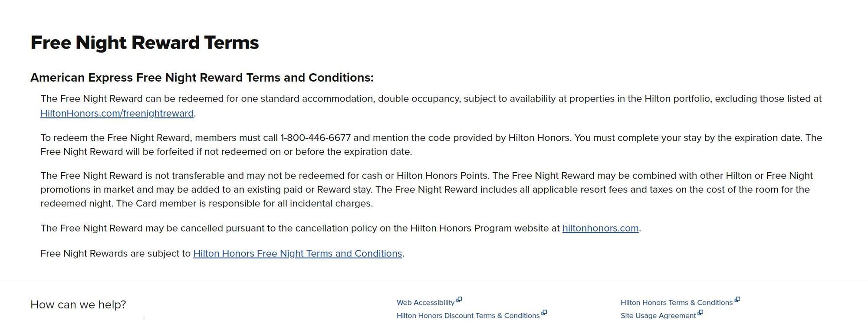Click the sentence about forfeiting the Free Night Reward

226,152
